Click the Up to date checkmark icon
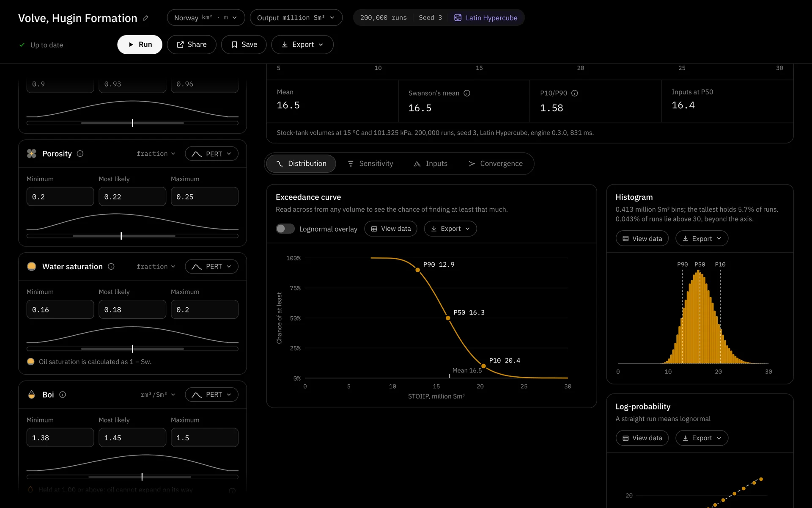This screenshot has width=812, height=508. 22,45
